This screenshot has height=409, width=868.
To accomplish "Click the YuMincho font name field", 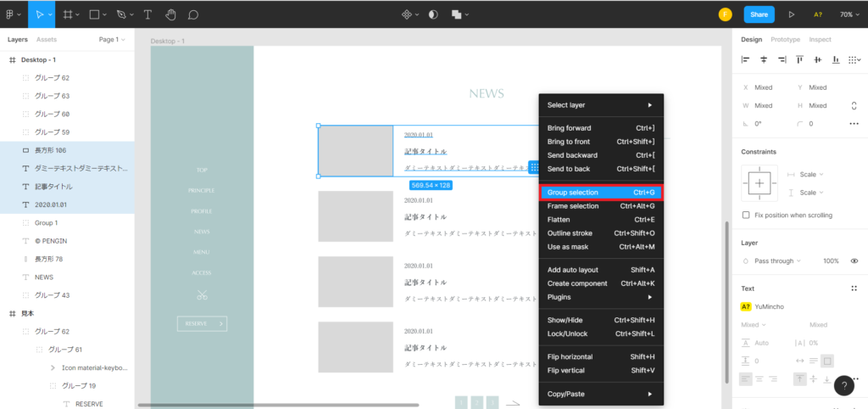I will (769, 306).
